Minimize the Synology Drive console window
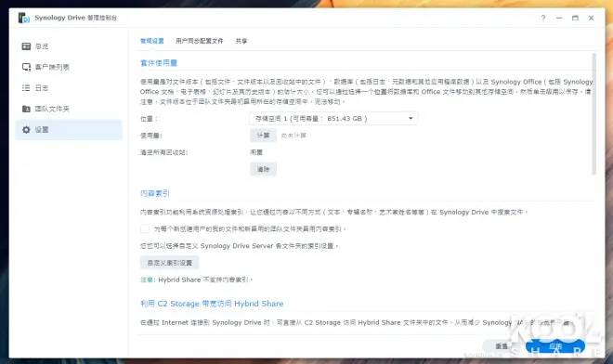The width and height of the screenshot is (613, 364). (559, 18)
